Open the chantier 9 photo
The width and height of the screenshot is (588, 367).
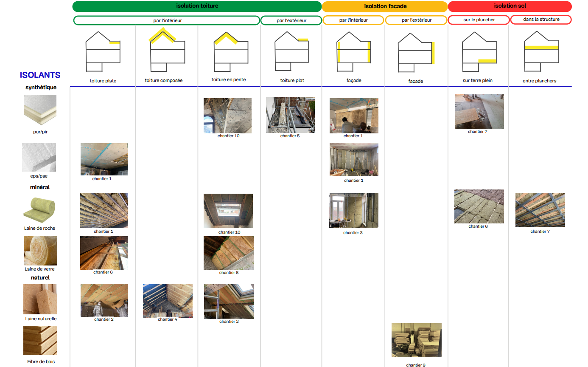[416, 340]
